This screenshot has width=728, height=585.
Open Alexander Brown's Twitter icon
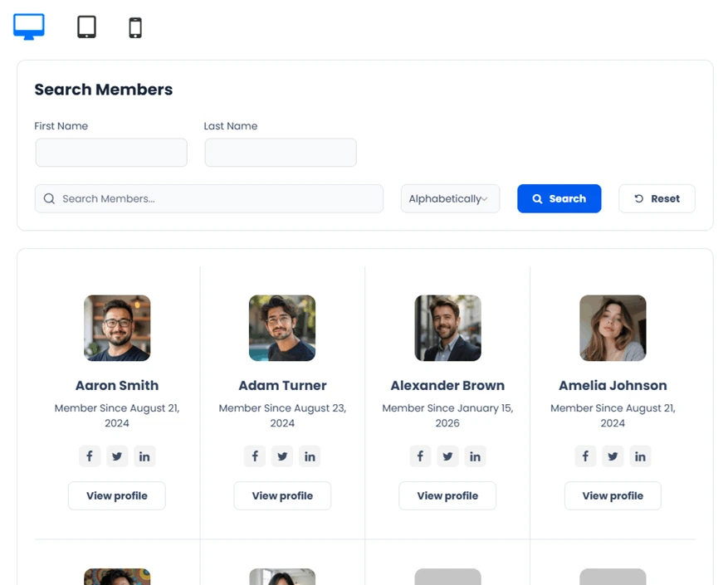tap(447, 456)
